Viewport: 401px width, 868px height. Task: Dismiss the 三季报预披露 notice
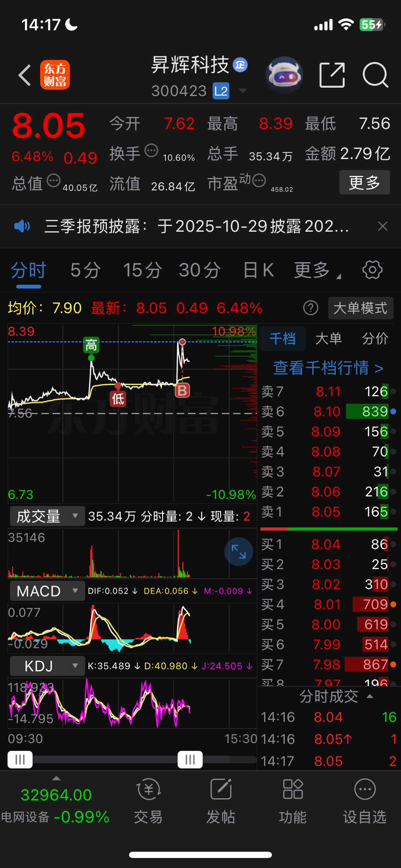383,226
